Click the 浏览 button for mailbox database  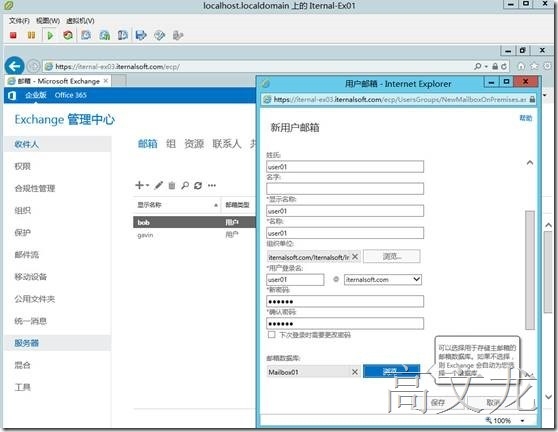point(391,371)
